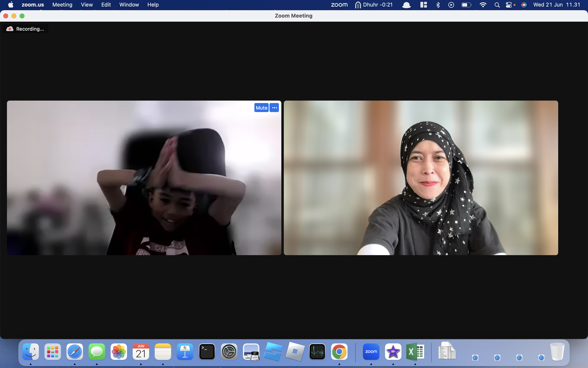
Task: Open Safari from the Dock
Action: pyautogui.click(x=75, y=351)
